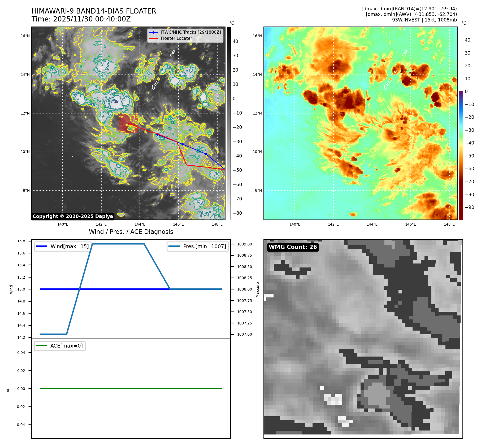Image resolution: width=481 pixels, height=448 pixels.
Task: Click the WMG Count: 26 label
Action: pos(293,247)
